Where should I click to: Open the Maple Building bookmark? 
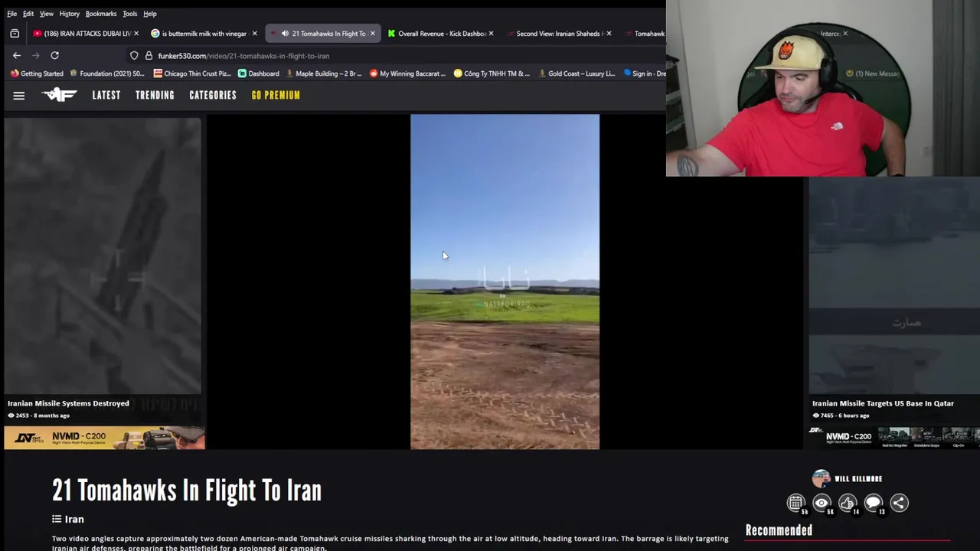tap(323, 73)
